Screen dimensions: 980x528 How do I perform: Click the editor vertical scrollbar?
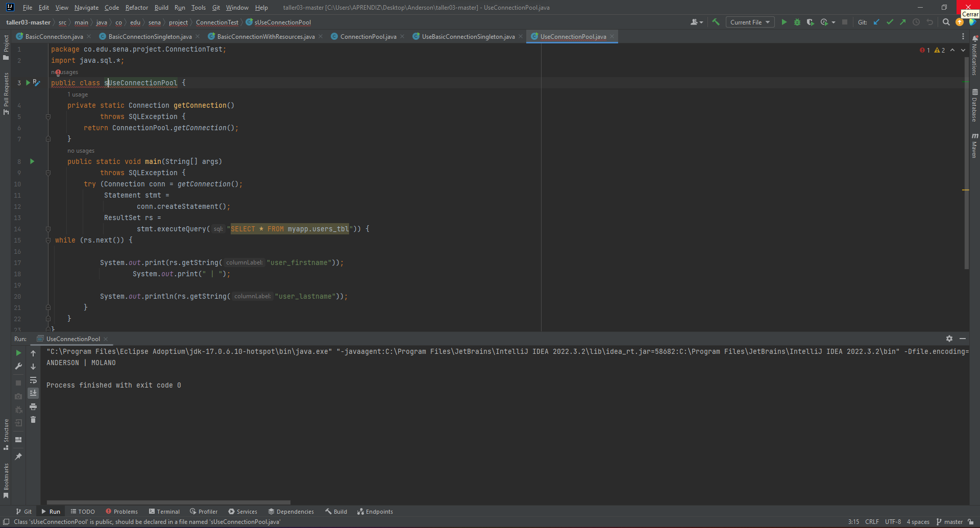967,163
